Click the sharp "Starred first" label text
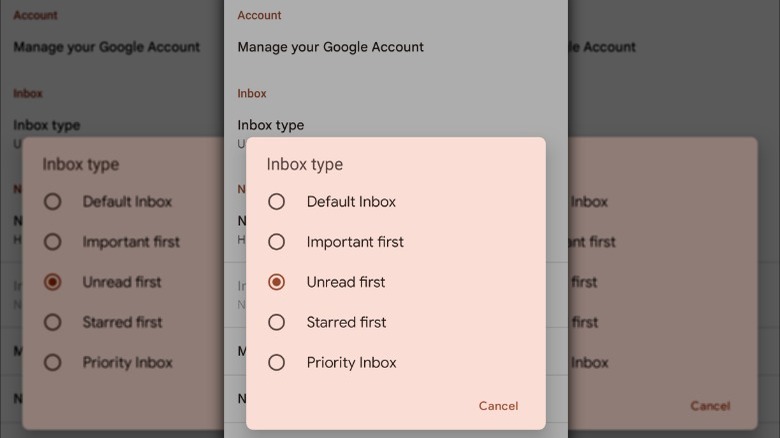Viewport: 780px width, 438px height. click(346, 322)
